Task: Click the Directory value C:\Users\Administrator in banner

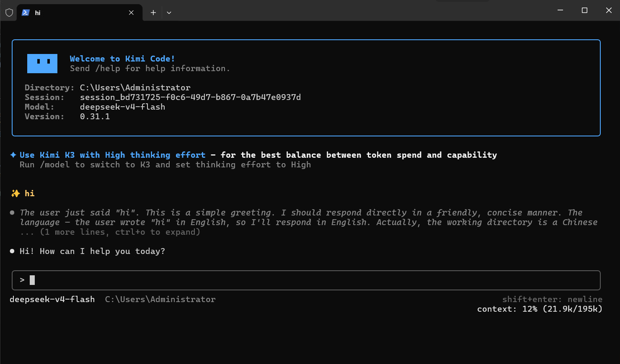Action: 135,87
